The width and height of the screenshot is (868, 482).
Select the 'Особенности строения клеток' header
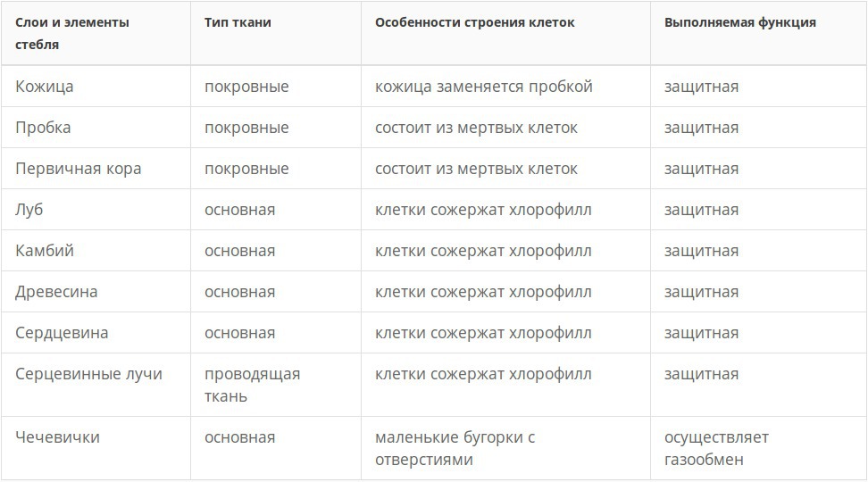475,22
